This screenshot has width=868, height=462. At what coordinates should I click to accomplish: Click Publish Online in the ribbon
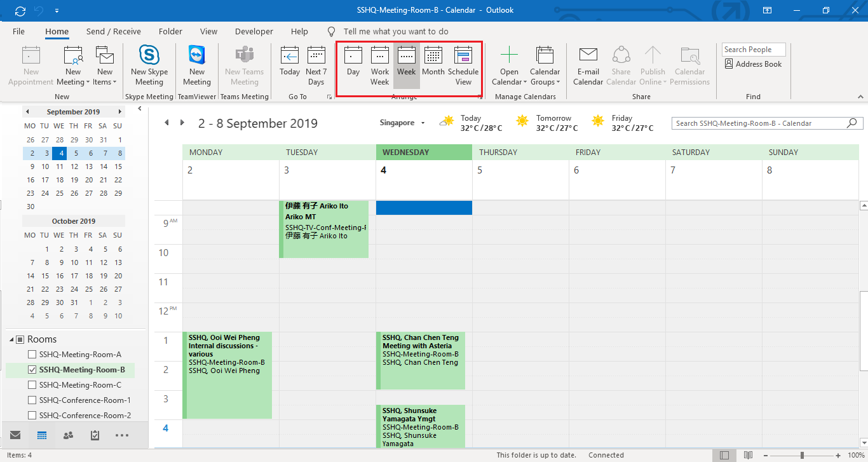(x=653, y=66)
